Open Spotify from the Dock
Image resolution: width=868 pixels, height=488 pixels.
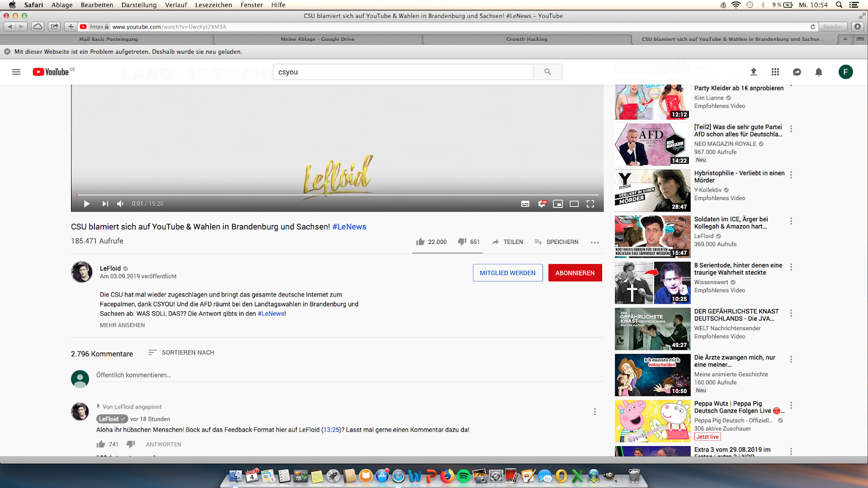coord(463,476)
